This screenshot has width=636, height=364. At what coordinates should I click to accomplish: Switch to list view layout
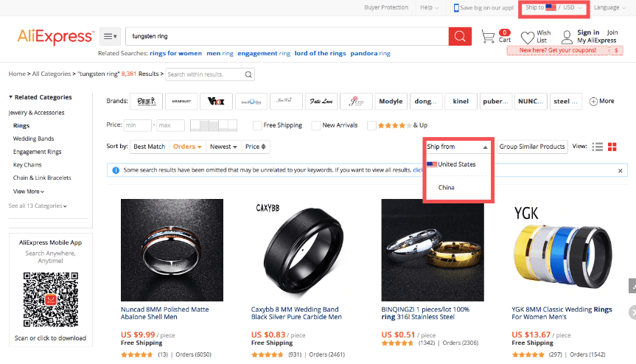coord(598,147)
